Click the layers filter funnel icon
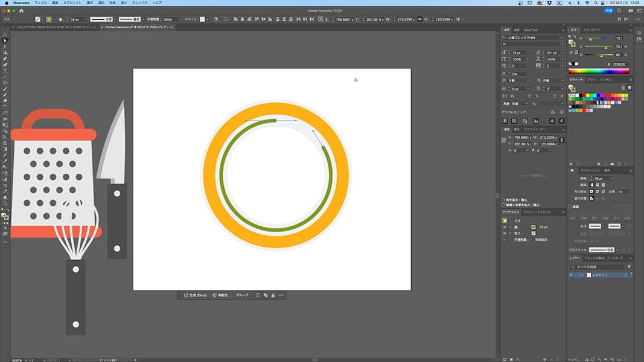The height and width of the screenshot is (362, 644). click(629, 267)
